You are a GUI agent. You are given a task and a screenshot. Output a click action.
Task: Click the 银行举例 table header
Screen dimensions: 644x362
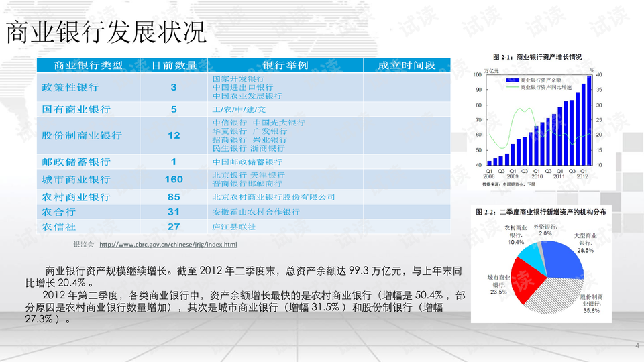pyautogui.click(x=285, y=65)
